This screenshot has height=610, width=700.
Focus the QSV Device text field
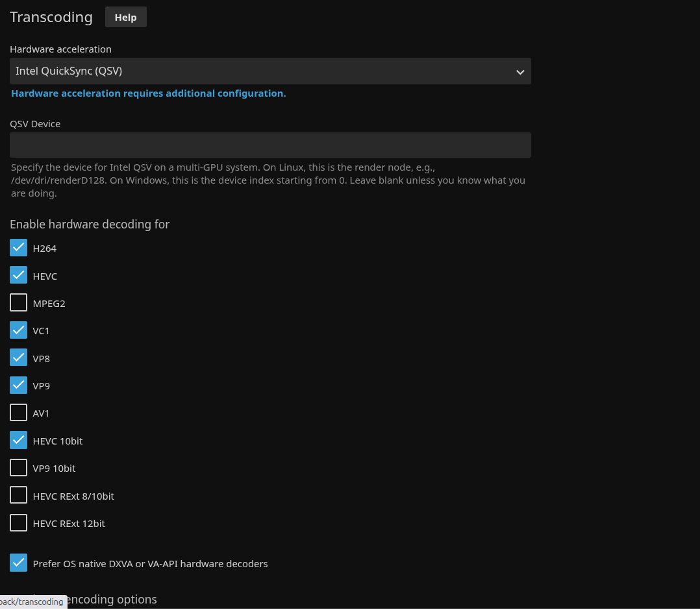click(x=270, y=145)
